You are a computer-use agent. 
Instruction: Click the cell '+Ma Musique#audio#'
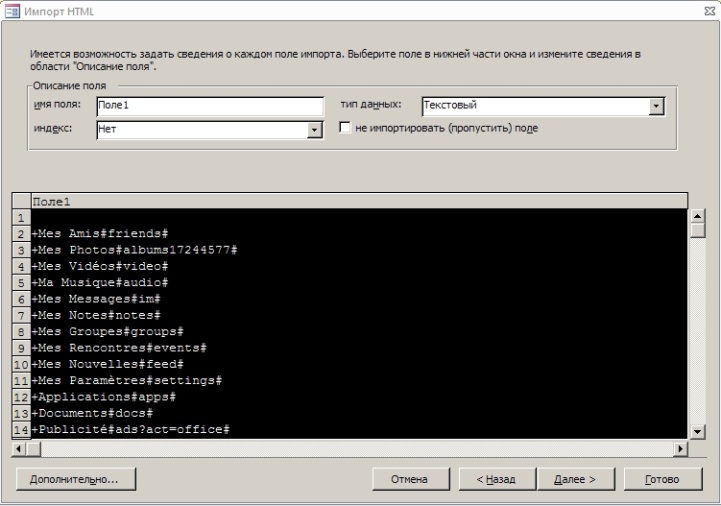[x=360, y=283]
